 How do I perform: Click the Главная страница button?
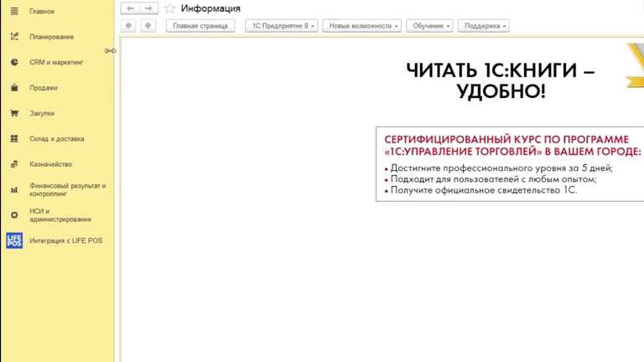pos(200,26)
